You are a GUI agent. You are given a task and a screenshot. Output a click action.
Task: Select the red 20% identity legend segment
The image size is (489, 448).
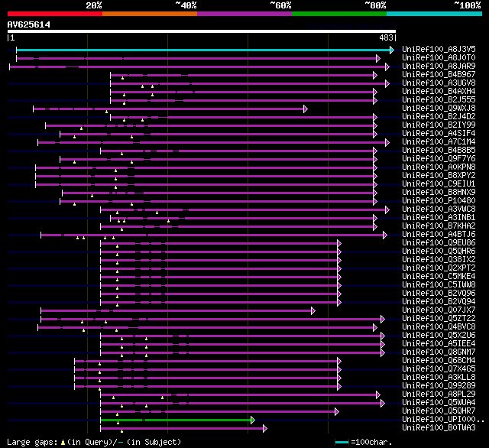pos(55,14)
